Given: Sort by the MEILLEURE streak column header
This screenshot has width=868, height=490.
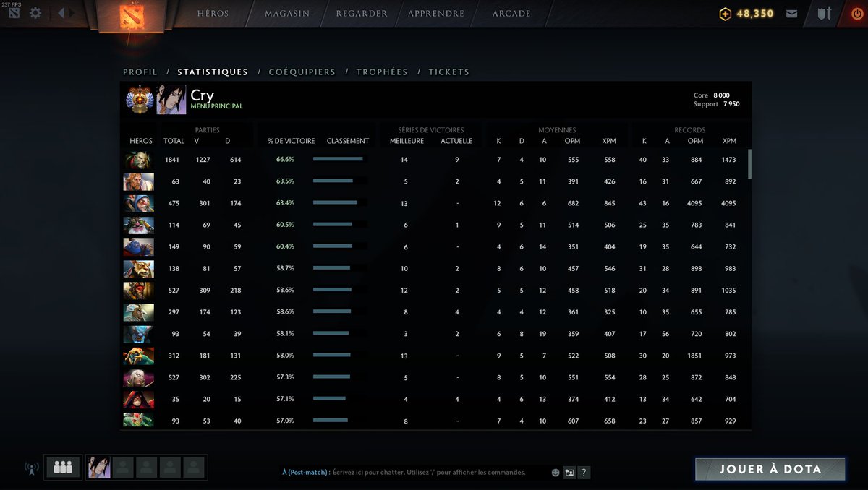Looking at the screenshot, I should click(x=407, y=141).
